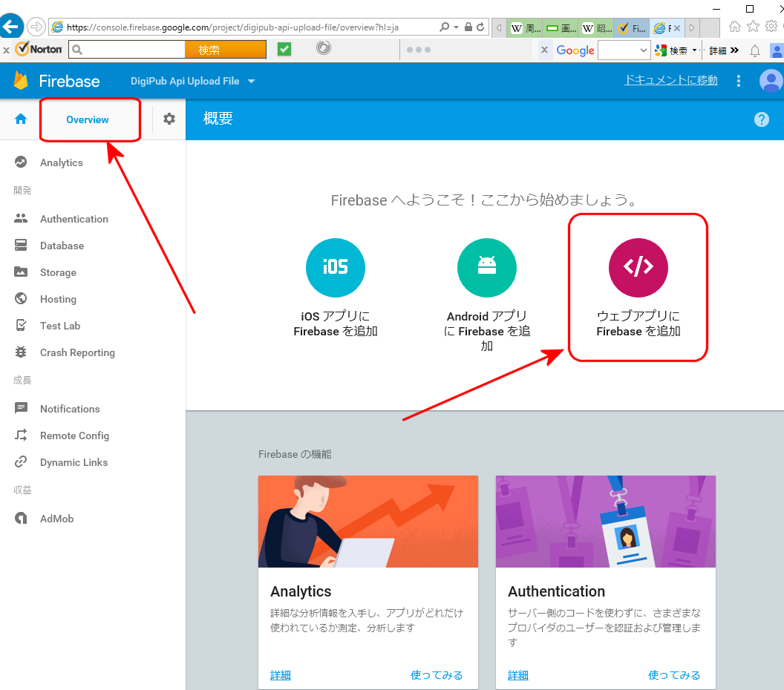
Task: Go back with browser back arrow
Action: pos(11,27)
